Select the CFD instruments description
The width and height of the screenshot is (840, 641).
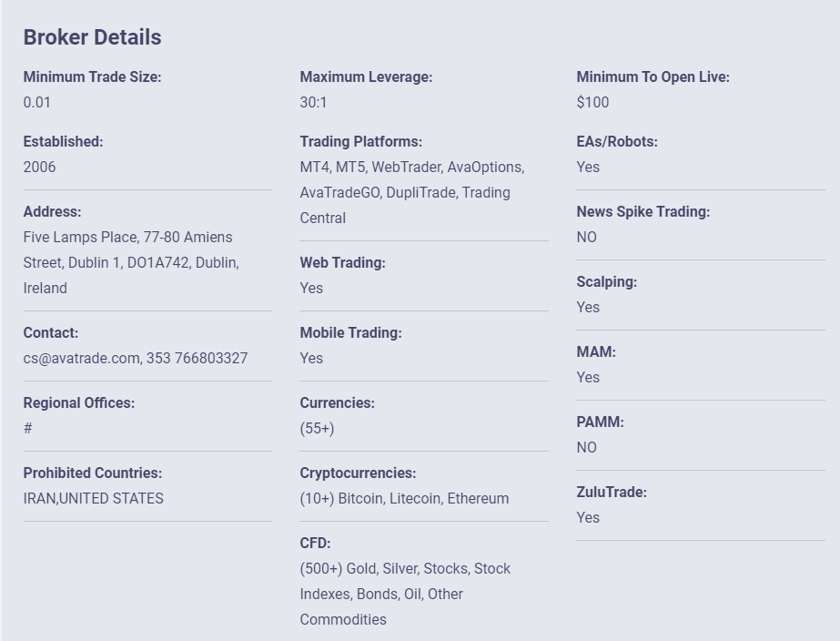coord(406,594)
